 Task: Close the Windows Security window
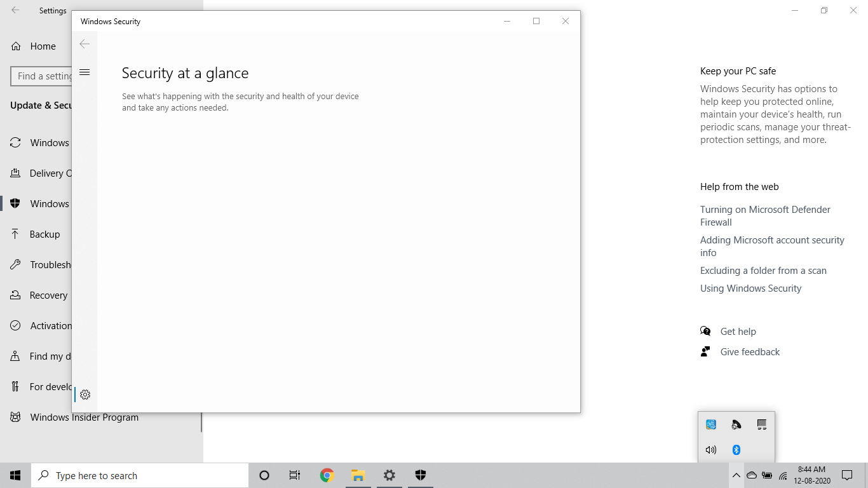point(566,21)
